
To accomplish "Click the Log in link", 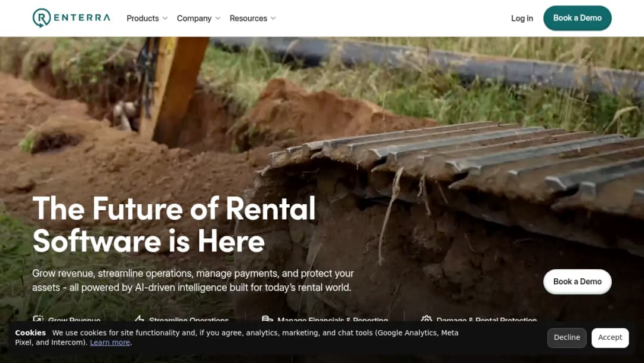I will click(522, 18).
